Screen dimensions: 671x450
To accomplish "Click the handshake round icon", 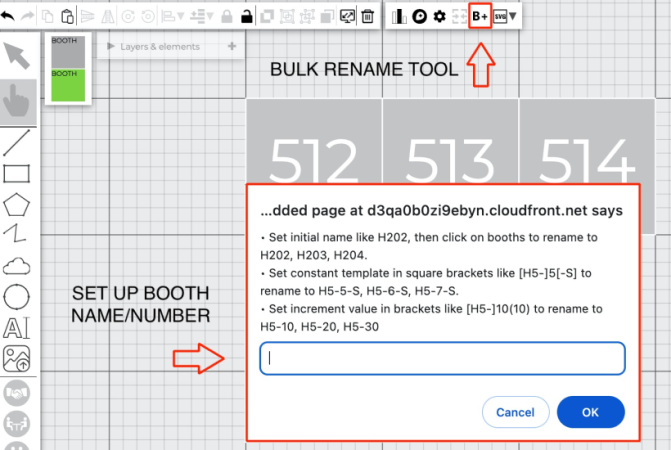I will (x=16, y=393).
